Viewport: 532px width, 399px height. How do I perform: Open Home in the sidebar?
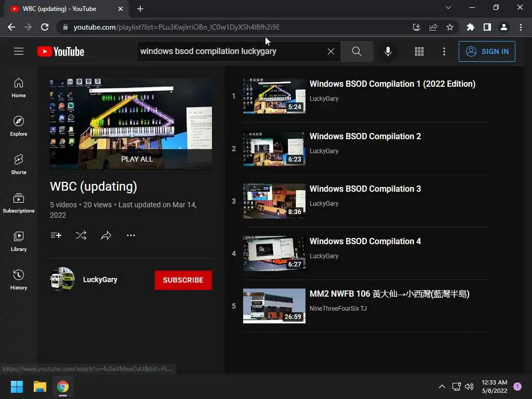click(x=19, y=88)
